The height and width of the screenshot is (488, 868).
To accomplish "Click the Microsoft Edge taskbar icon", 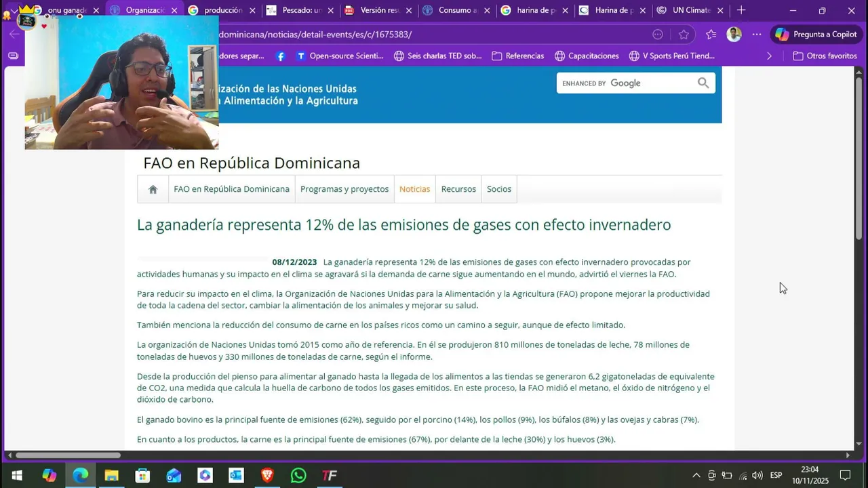I will (x=80, y=475).
